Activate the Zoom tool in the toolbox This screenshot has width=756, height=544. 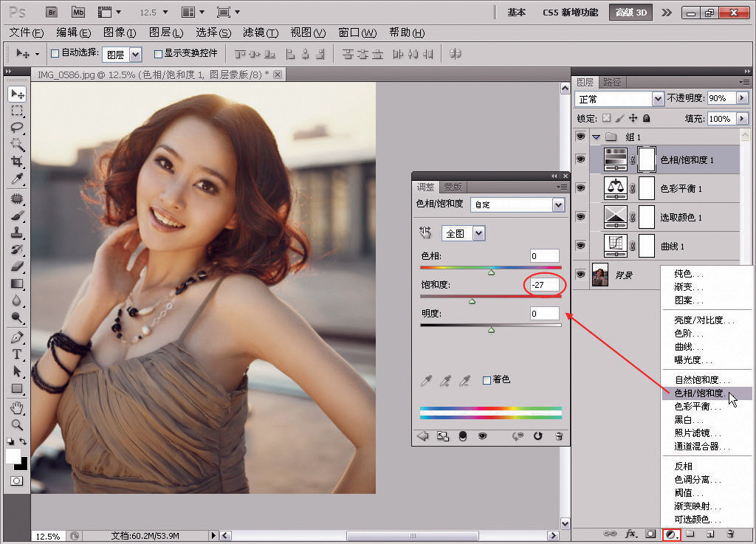tap(17, 424)
